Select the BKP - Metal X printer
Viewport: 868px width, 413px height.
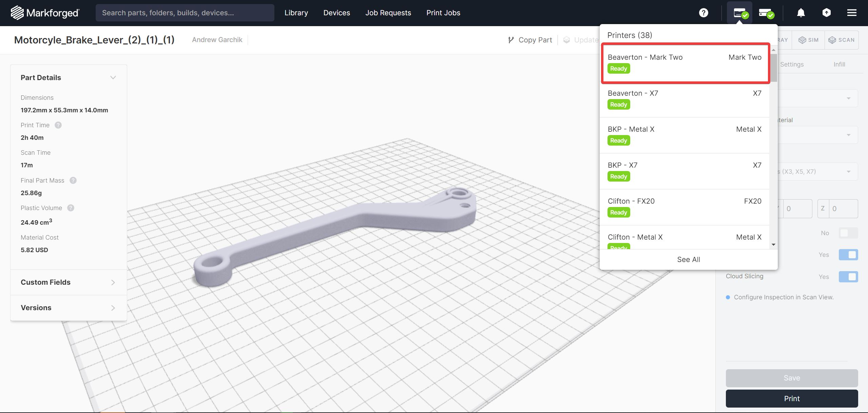(x=684, y=135)
